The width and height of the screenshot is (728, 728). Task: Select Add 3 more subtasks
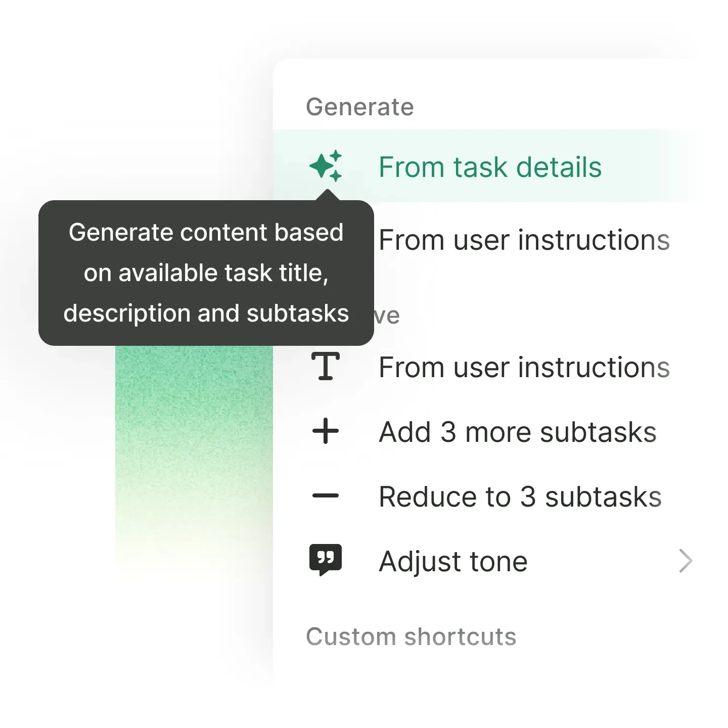click(x=517, y=432)
